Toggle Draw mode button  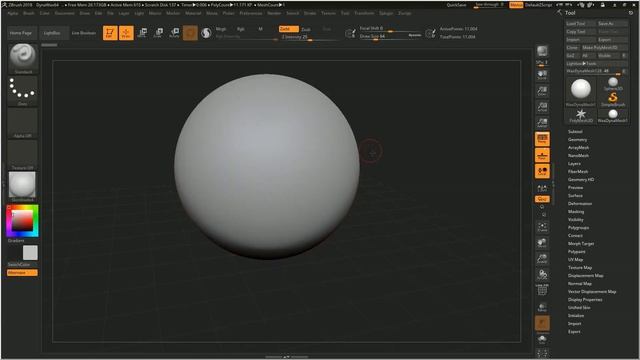tap(126, 33)
